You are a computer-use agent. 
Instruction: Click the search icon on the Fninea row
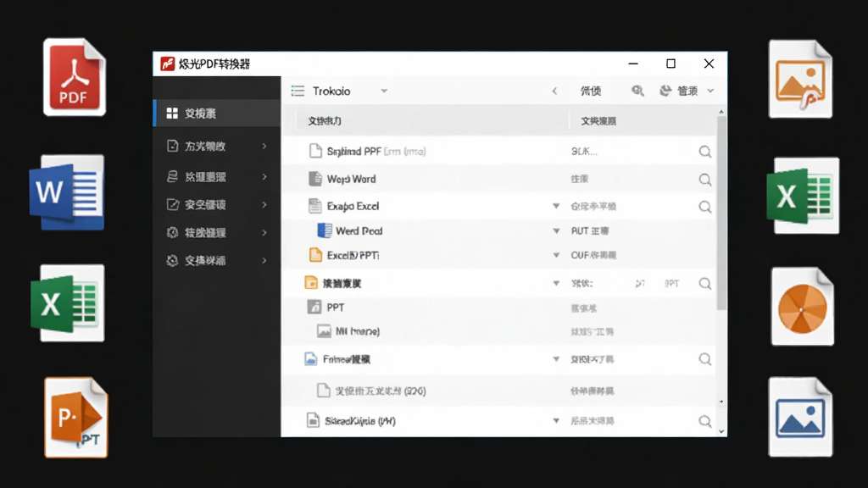704,359
